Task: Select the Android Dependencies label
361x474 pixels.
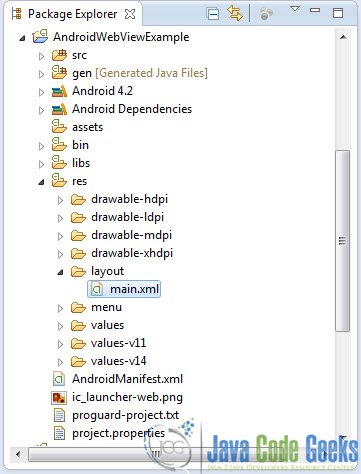Action: 132,109
